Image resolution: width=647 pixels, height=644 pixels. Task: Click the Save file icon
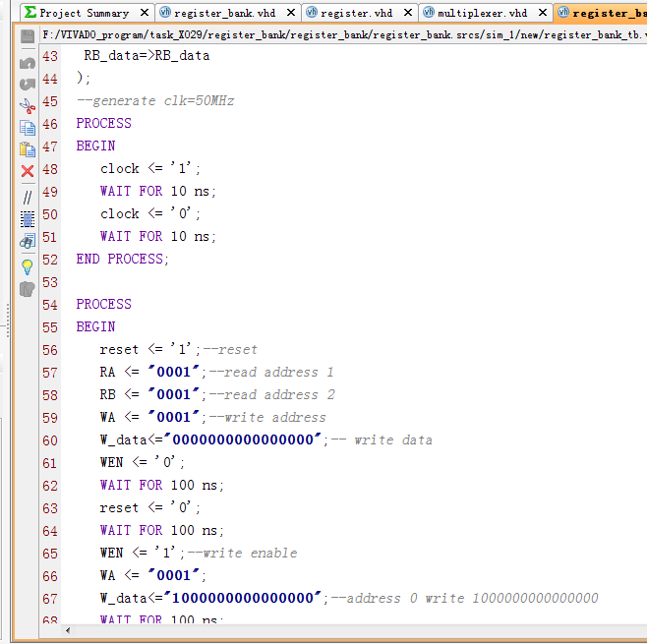(28, 36)
